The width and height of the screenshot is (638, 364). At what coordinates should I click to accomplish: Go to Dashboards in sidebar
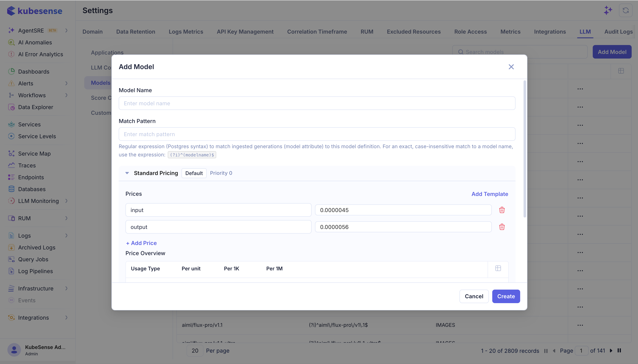33,71
